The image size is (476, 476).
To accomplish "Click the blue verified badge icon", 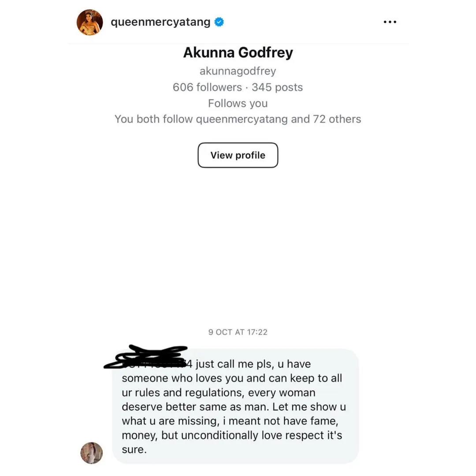I will (x=219, y=22).
